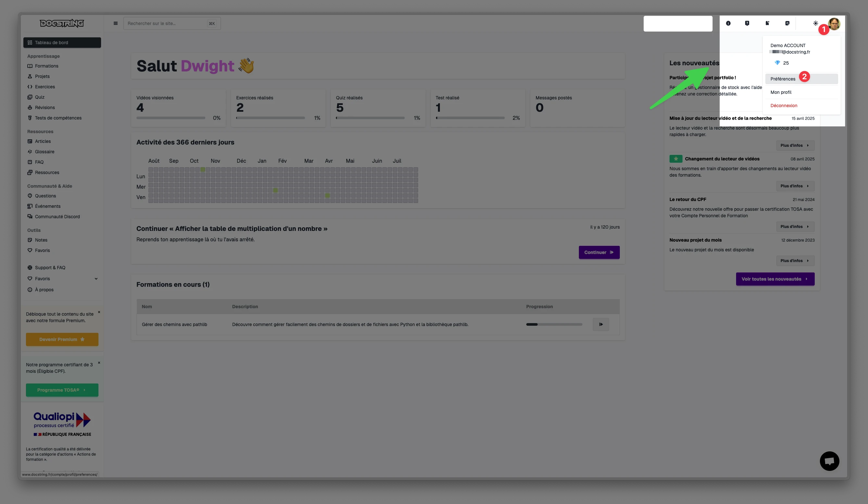Click the play icon for pathlib formation
Viewport: 868px width, 504px height.
(601, 324)
